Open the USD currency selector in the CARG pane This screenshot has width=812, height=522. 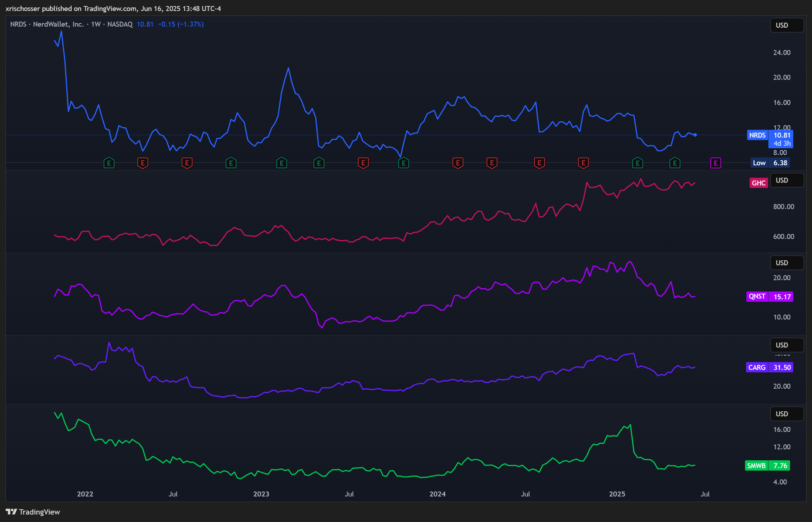pyautogui.click(x=787, y=345)
